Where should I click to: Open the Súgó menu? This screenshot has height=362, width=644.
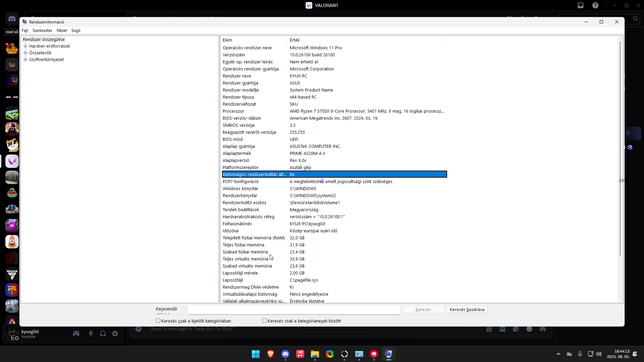76,31
